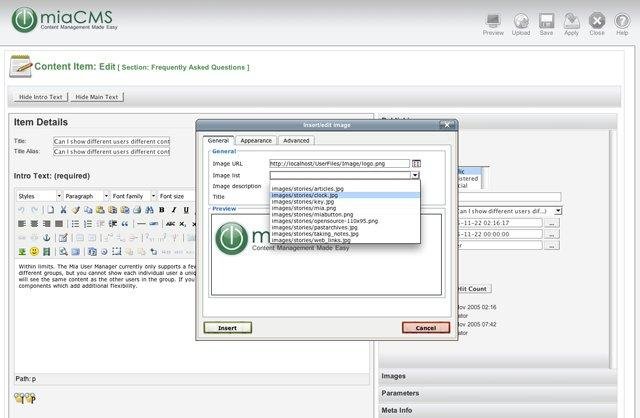Select images/stories/miabutton.png from list

[x=345, y=214]
